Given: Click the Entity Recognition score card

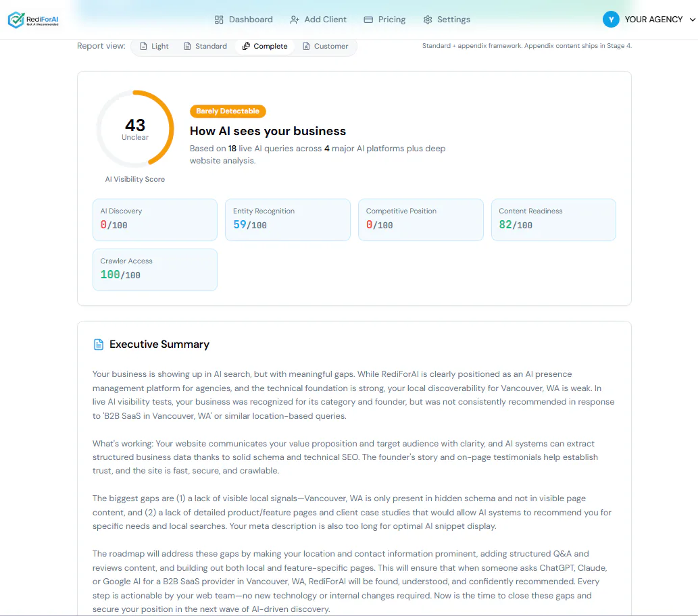Looking at the screenshot, I should (288, 220).
